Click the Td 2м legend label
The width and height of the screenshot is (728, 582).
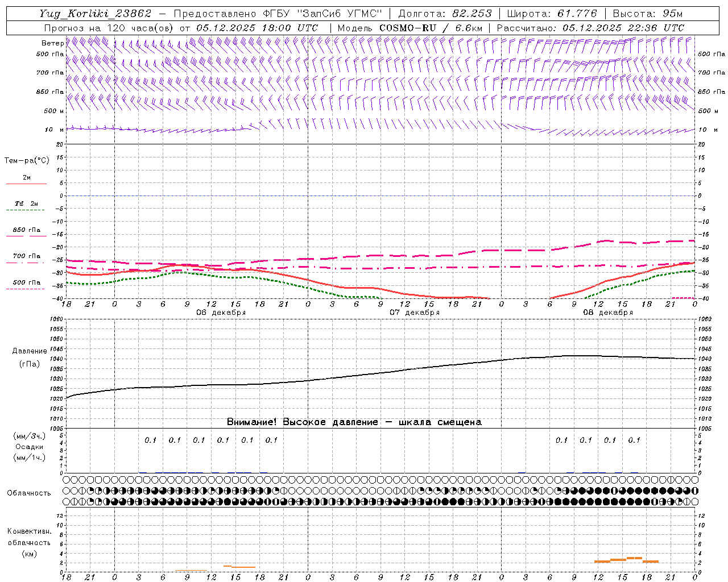pyautogui.click(x=26, y=203)
